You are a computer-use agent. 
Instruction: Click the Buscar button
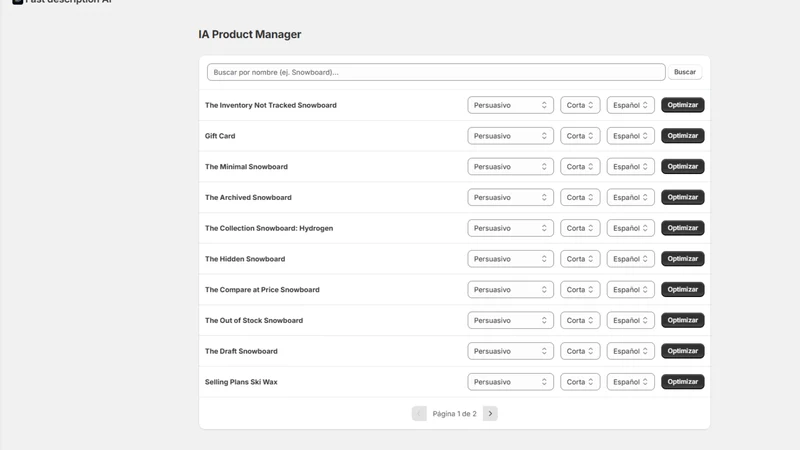pos(684,72)
